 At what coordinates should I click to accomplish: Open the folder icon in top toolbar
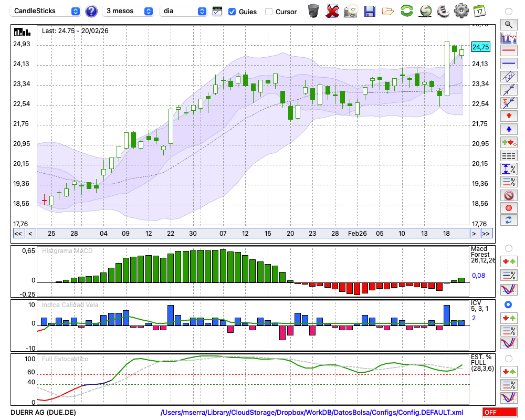(x=388, y=10)
